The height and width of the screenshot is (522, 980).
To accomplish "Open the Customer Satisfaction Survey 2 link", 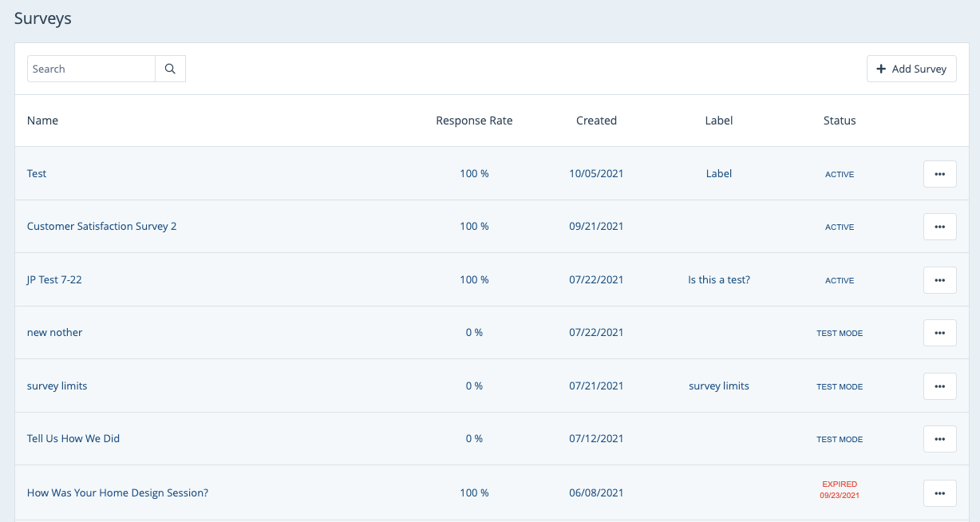I will point(101,227).
